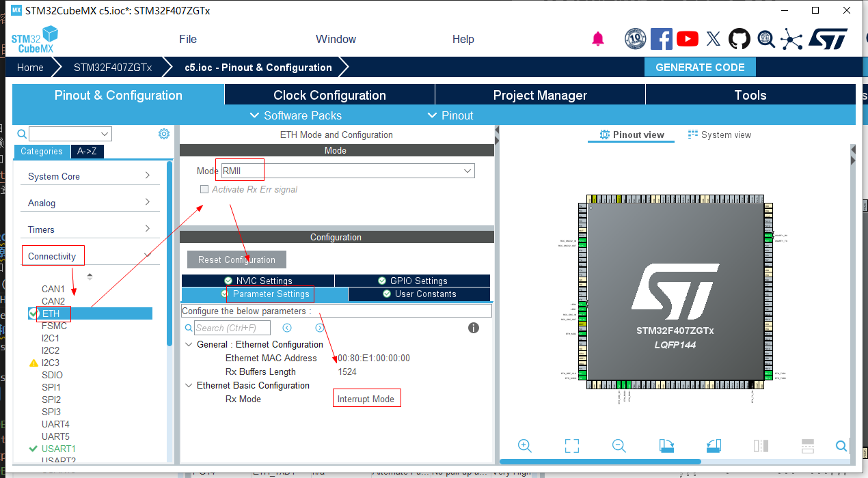This screenshot has width=868, height=478.
Task: Open the Facebook icon link
Action: (661, 39)
